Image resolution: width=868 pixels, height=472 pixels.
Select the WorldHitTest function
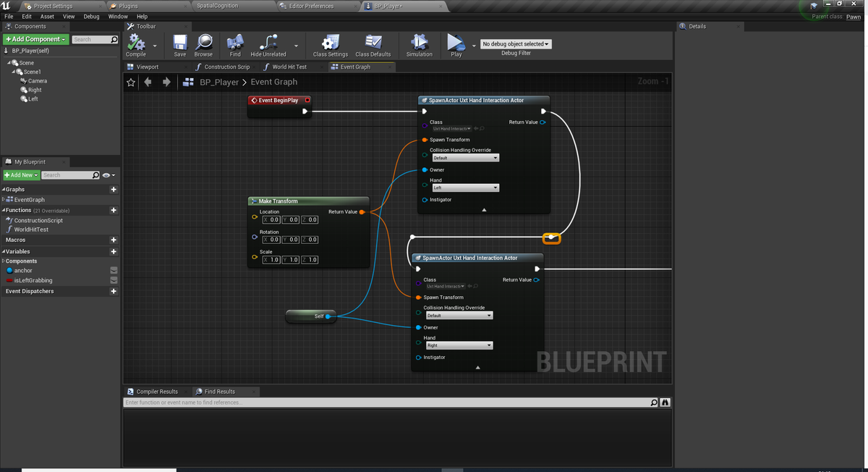[31, 229]
